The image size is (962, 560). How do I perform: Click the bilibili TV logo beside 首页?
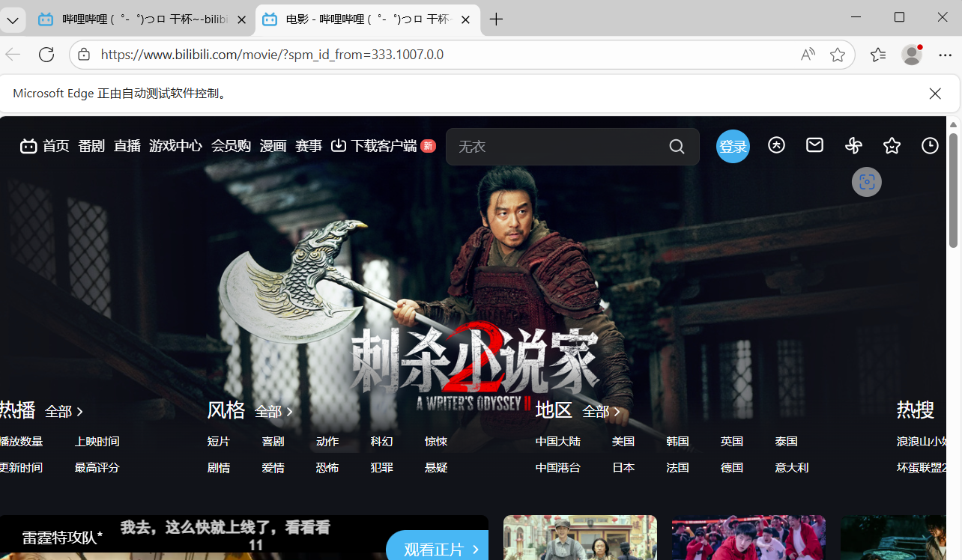click(x=28, y=146)
